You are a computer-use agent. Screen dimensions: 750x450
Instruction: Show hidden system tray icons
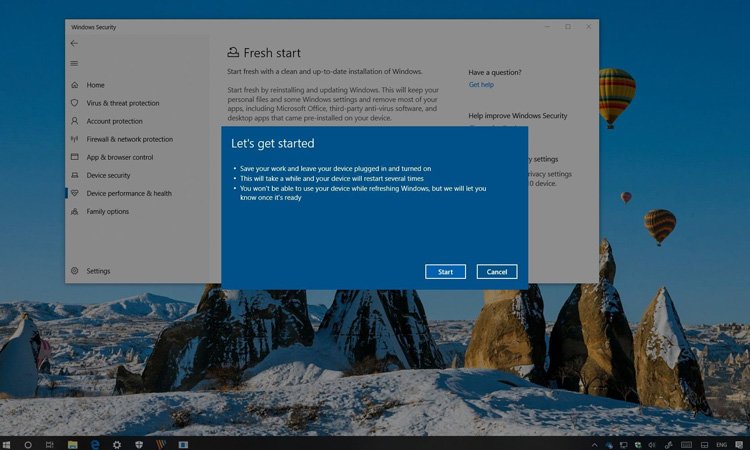tap(595, 443)
